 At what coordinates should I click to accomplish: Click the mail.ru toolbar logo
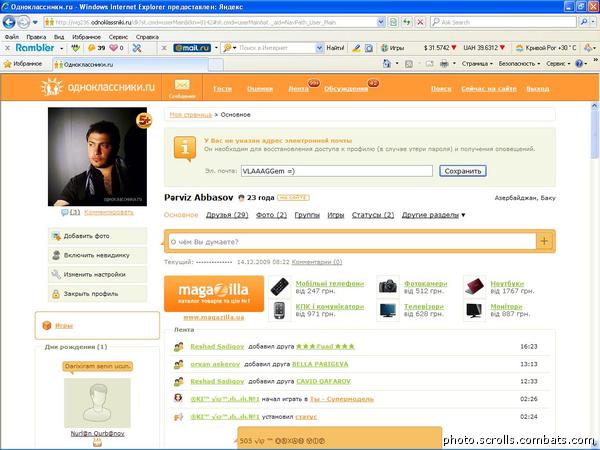(192, 48)
